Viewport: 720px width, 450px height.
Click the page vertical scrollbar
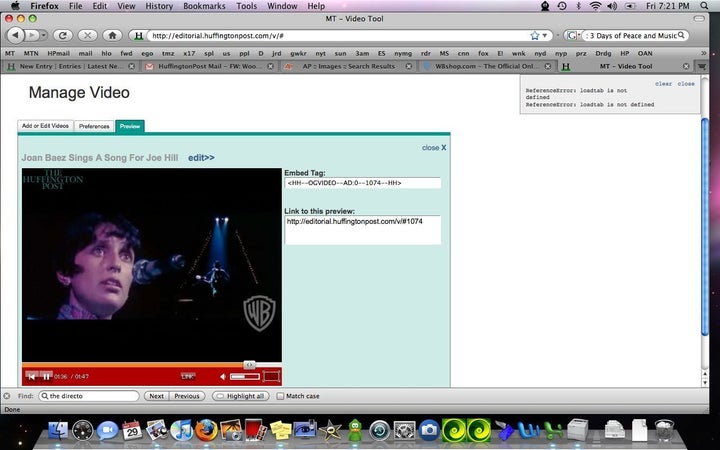pyautogui.click(x=705, y=226)
